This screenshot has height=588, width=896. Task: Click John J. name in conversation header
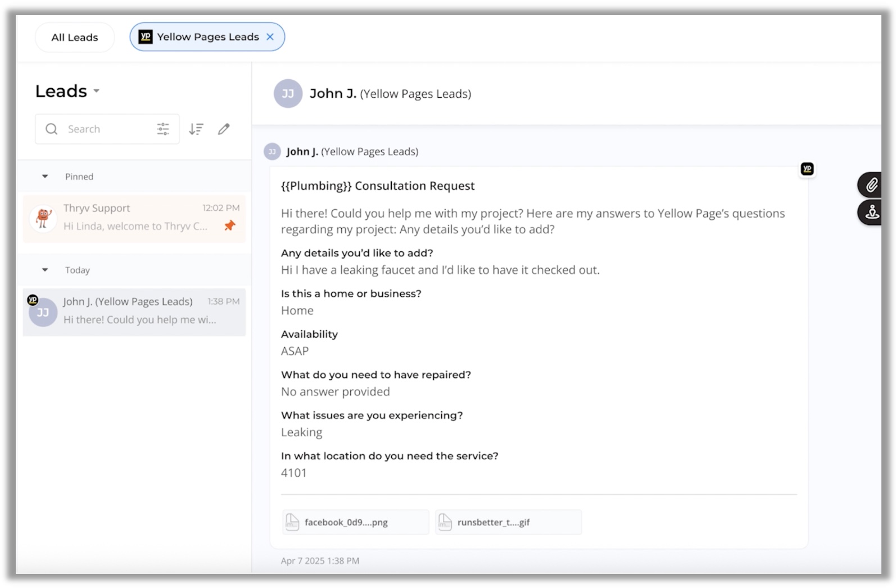point(333,94)
